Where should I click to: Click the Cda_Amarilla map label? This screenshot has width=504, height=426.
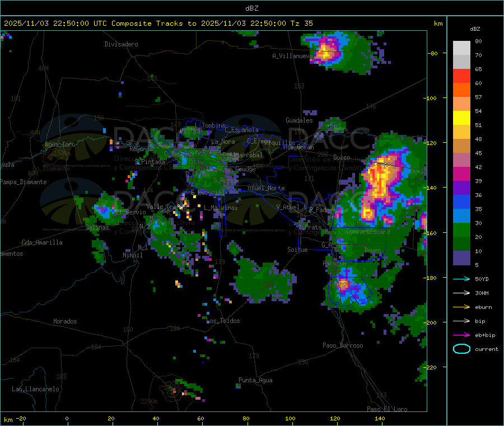(x=42, y=242)
